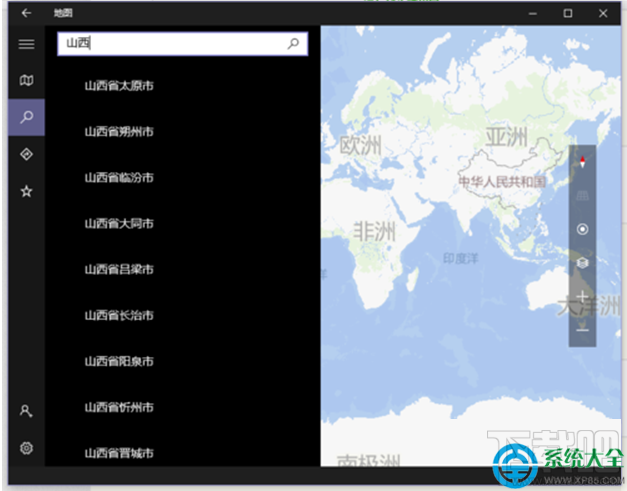
Task: Maximize the Maps window
Action: click(x=568, y=14)
